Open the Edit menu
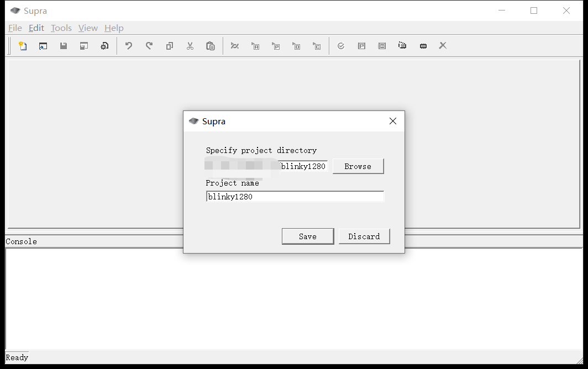This screenshot has width=588, height=369. (x=36, y=28)
